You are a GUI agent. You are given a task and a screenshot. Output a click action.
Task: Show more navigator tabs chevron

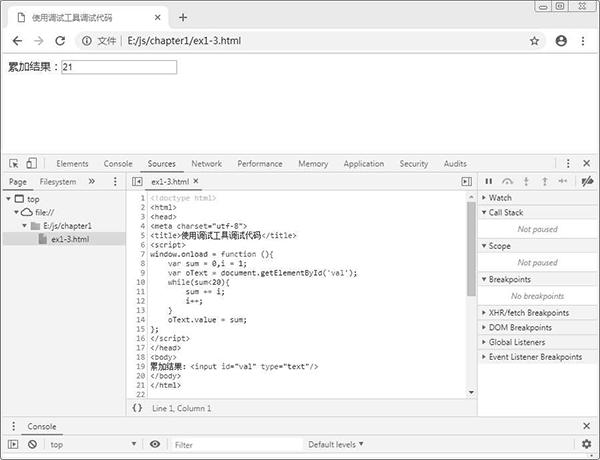(x=91, y=181)
